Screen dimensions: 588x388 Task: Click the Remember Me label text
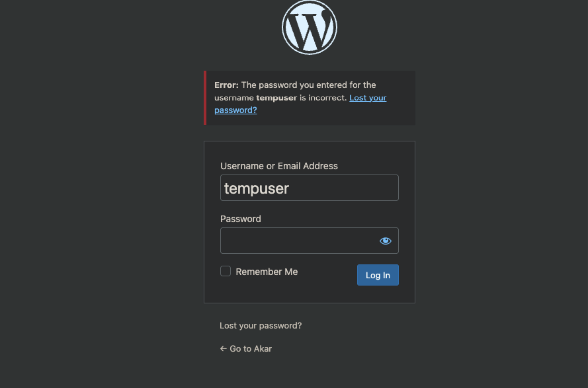pos(267,272)
